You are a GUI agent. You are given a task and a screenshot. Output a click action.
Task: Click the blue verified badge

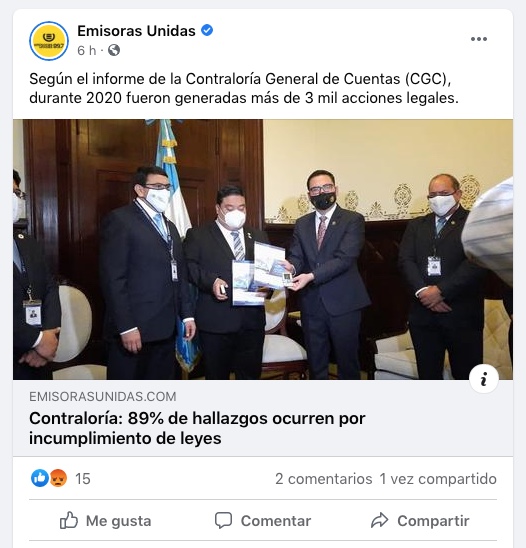click(x=207, y=30)
